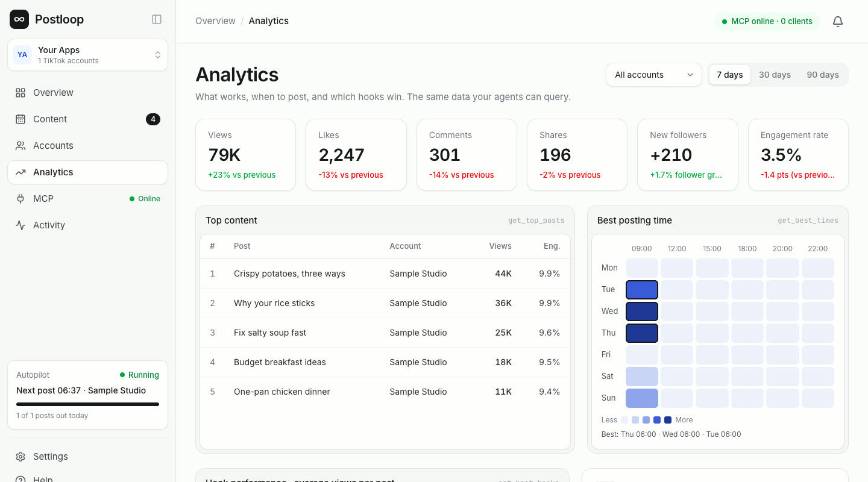
Task: Open post 'Why your rice sticks'
Action: [274, 303]
